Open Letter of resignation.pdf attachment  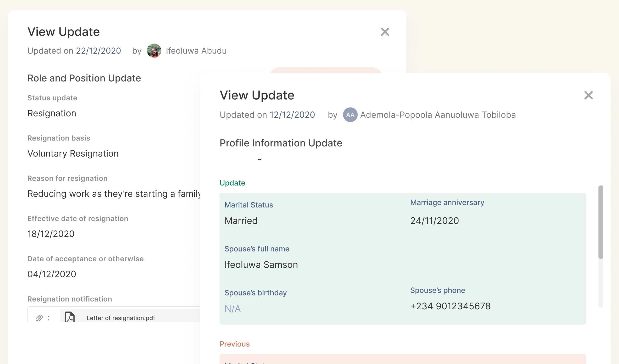pos(121,318)
